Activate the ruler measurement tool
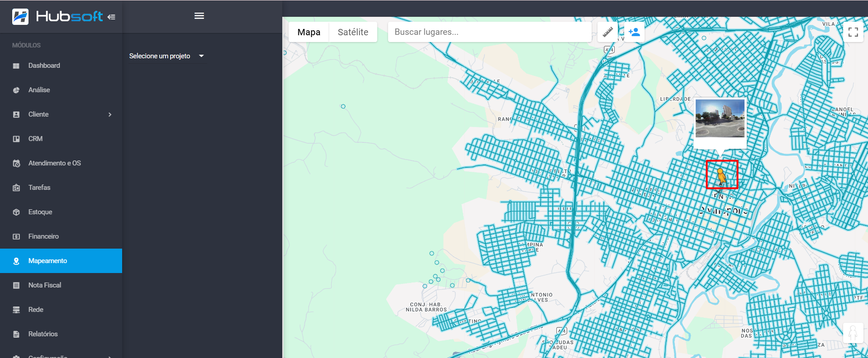868x358 pixels. [607, 32]
